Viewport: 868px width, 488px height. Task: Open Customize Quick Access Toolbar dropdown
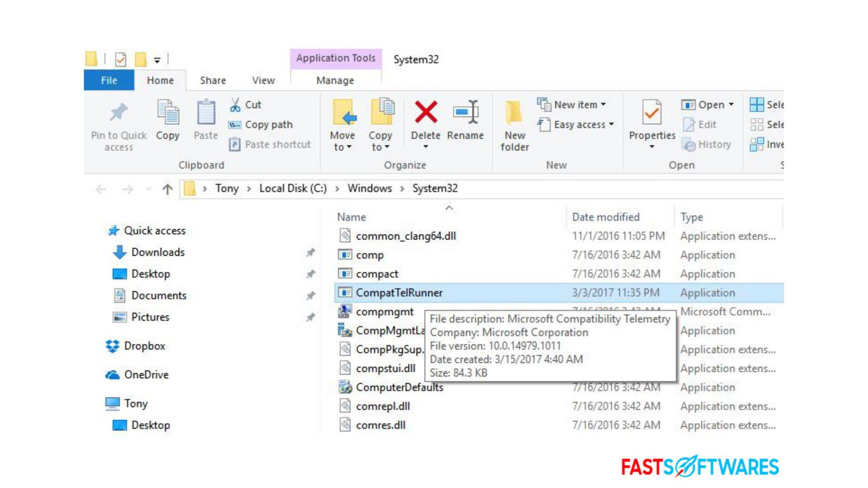click(157, 60)
